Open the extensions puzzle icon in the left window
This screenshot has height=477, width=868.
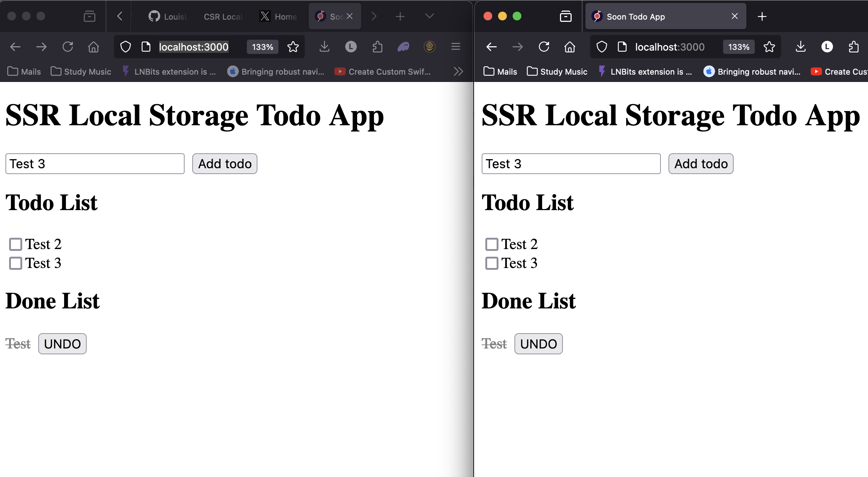(378, 47)
